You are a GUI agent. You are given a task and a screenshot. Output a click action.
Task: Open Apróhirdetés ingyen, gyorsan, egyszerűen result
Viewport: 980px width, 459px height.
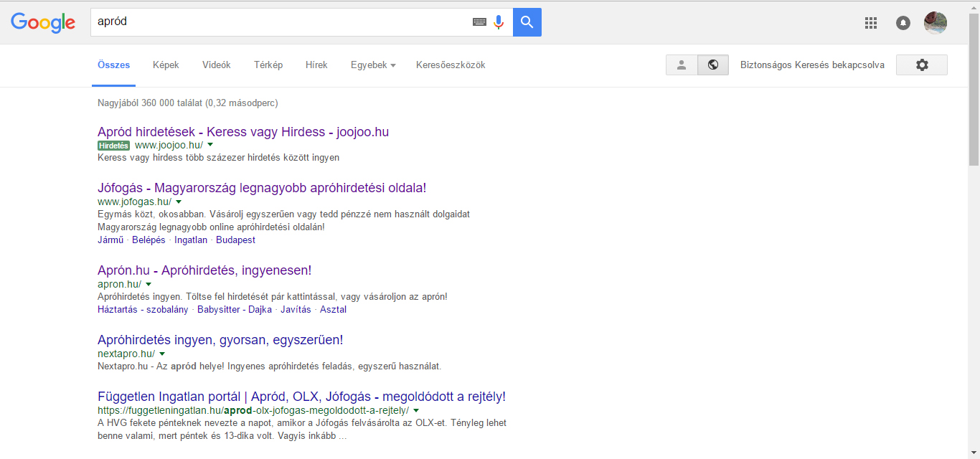[220, 340]
